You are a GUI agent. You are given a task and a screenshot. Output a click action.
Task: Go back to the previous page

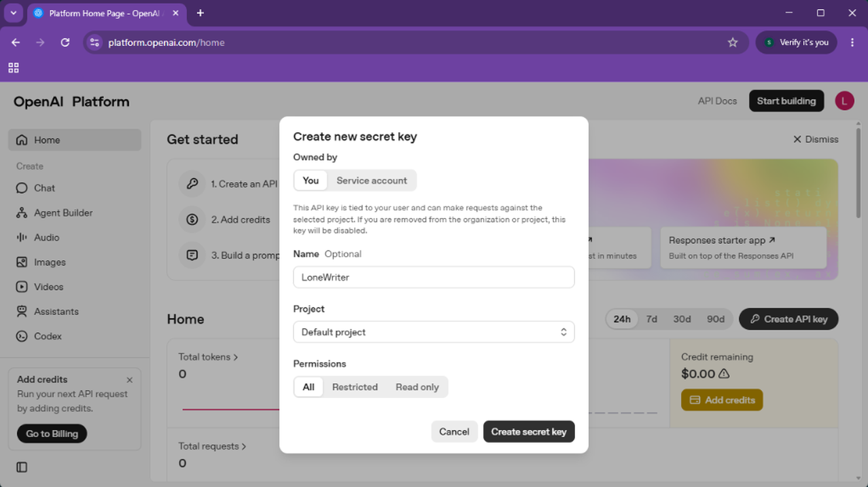[16, 42]
